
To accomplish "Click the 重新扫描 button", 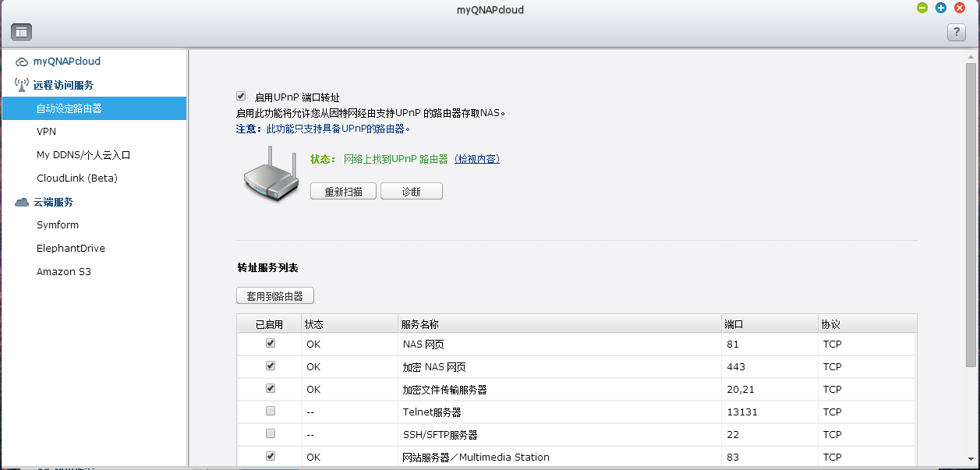I will pos(344,191).
